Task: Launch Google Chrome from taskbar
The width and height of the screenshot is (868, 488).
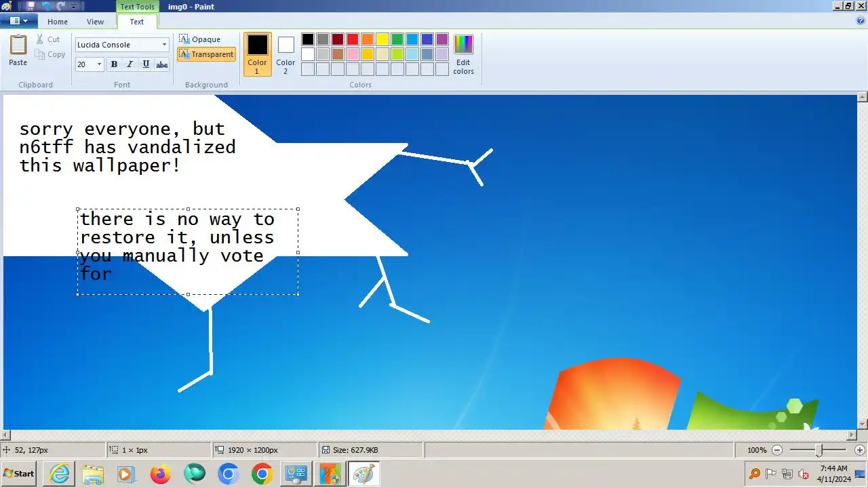Action: 262,474
